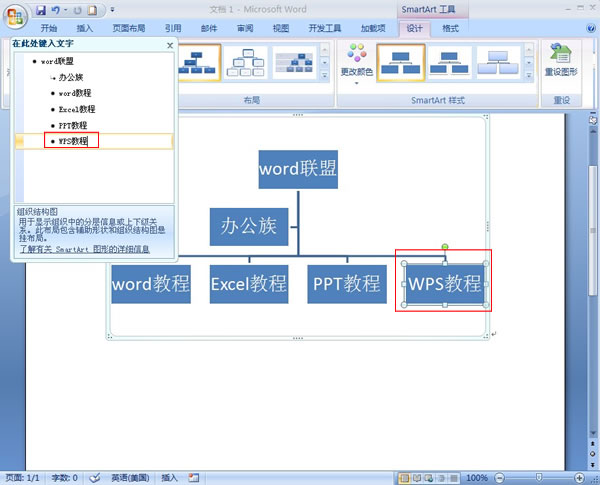Select the SmartArt 设计 tab
This screenshot has height=485, width=600.
click(414, 28)
